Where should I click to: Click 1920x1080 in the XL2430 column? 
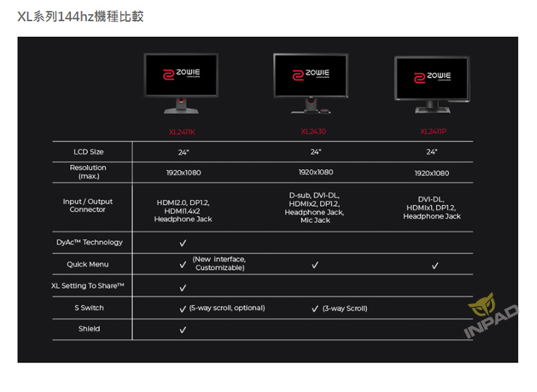[x=315, y=172]
